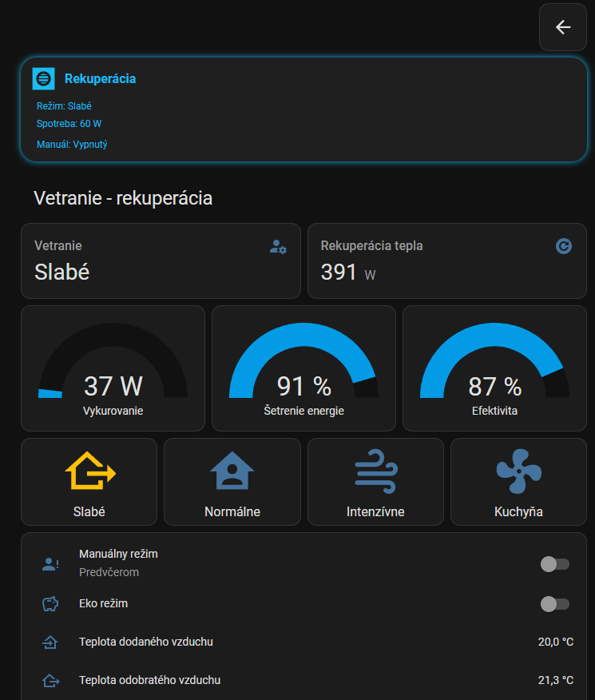
Task: Activate the Kuchyňa fan icon
Action: click(x=518, y=471)
